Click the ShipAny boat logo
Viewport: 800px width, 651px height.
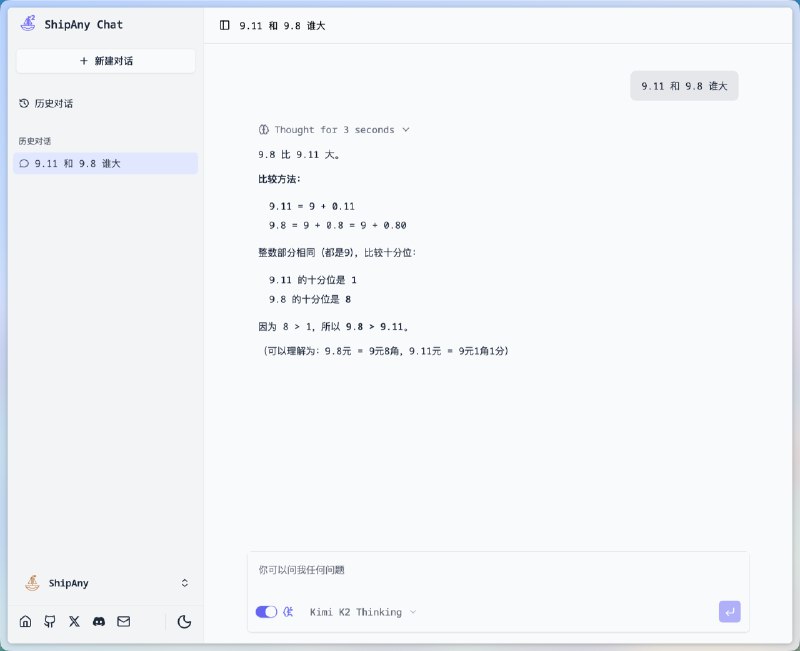[27, 23]
